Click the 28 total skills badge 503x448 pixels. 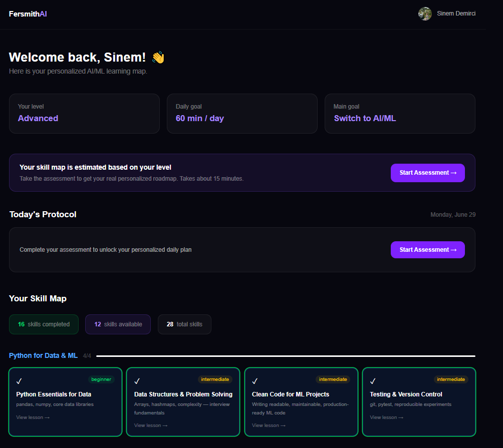pyautogui.click(x=184, y=324)
